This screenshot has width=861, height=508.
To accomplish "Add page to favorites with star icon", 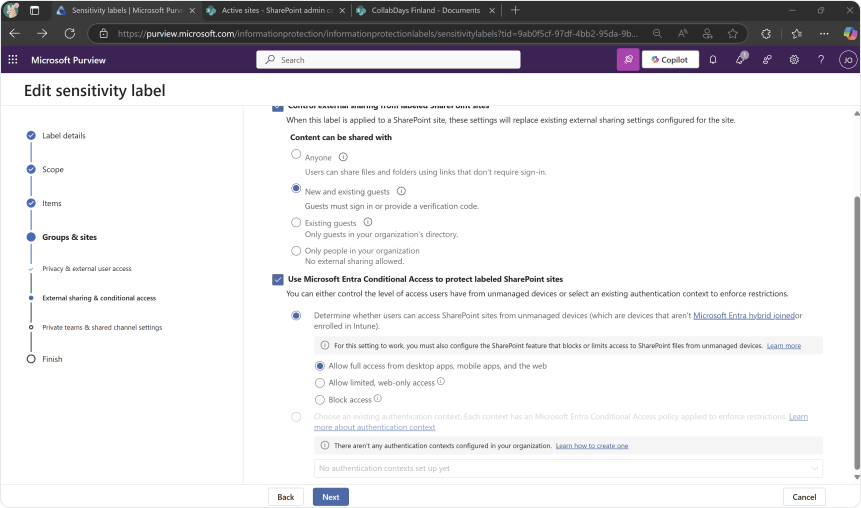I will pos(733,34).
